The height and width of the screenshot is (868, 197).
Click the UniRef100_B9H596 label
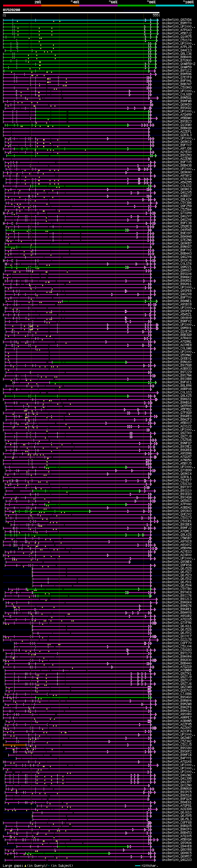coord(177,74)
